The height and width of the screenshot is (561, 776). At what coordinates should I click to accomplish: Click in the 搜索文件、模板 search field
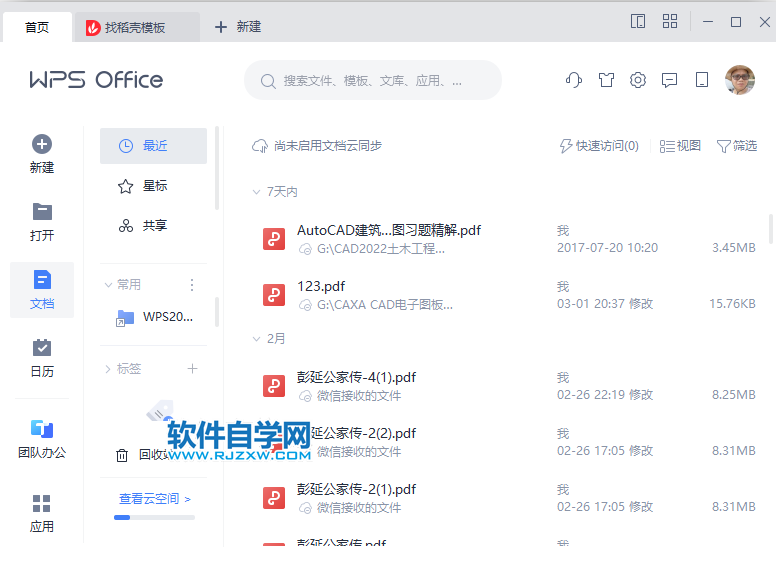[373, 81]
